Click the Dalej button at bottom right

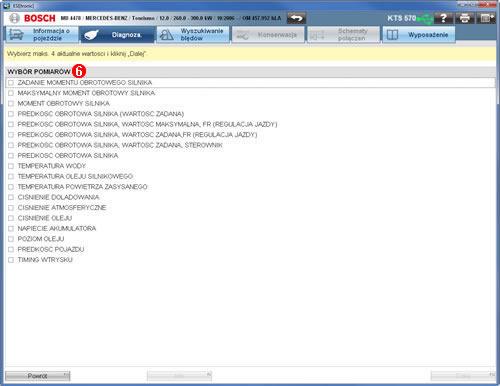pos(463,376)
